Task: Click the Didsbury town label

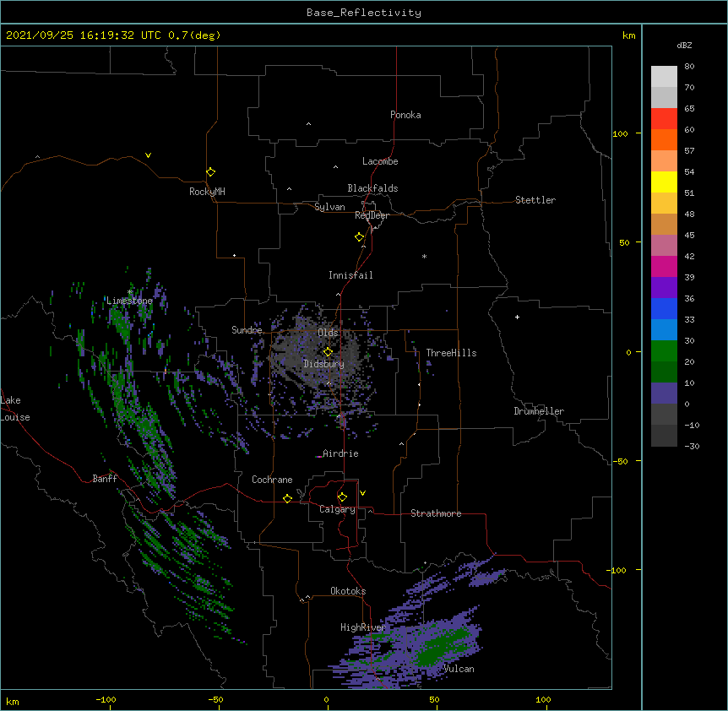Action: [323, 364]
